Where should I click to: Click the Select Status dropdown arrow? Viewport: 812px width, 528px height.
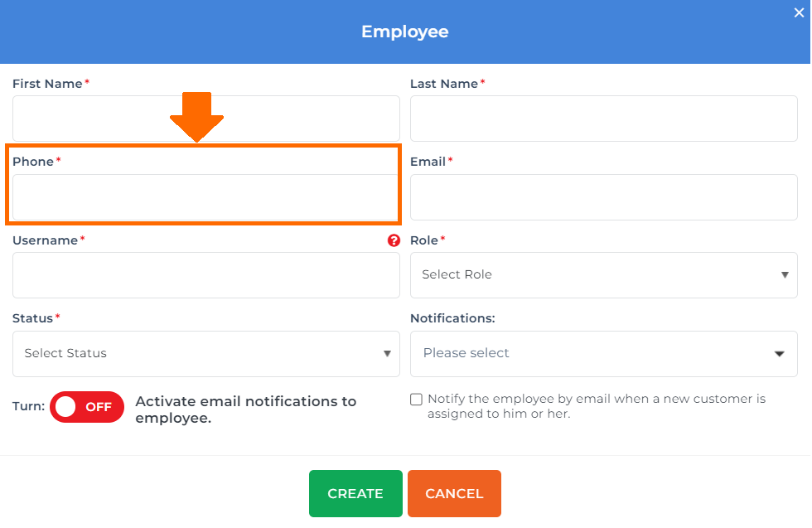(387, 354)
